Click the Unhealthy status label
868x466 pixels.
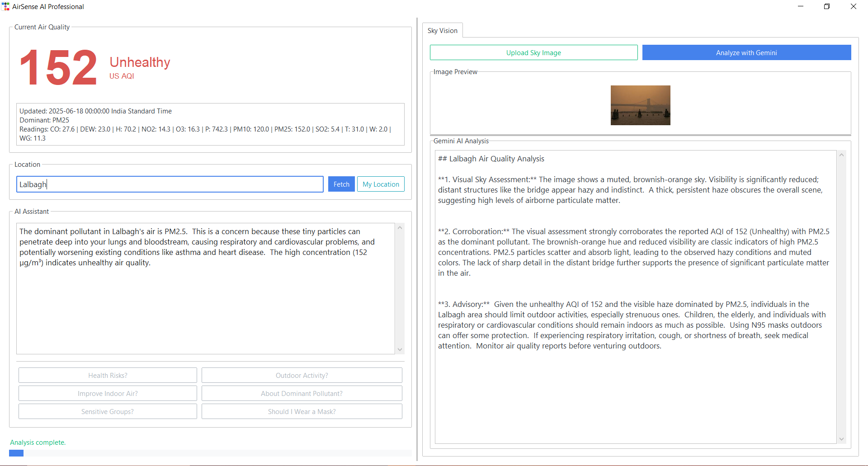coord(140,62)
